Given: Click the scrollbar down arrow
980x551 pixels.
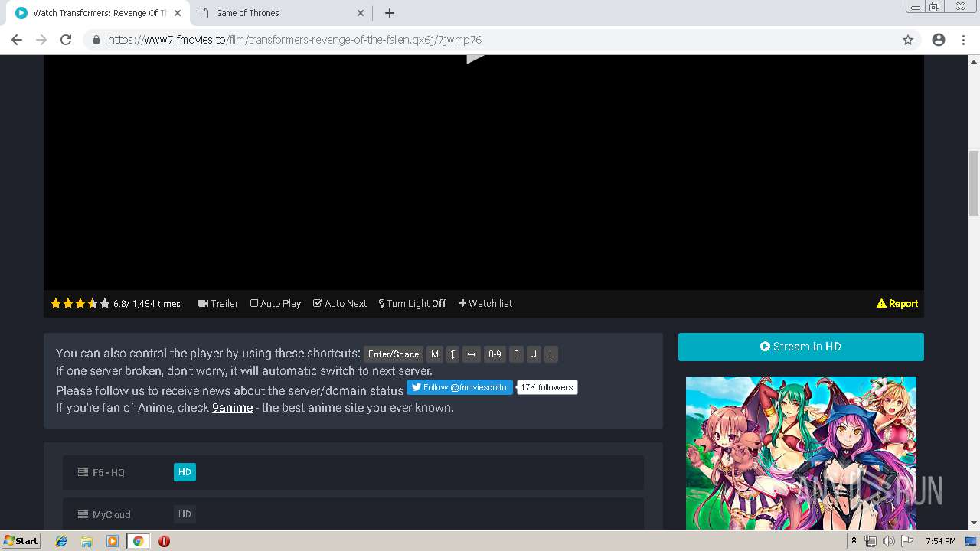Looking at the screenshot, I should pyautogui.click(x=974, y=523).
